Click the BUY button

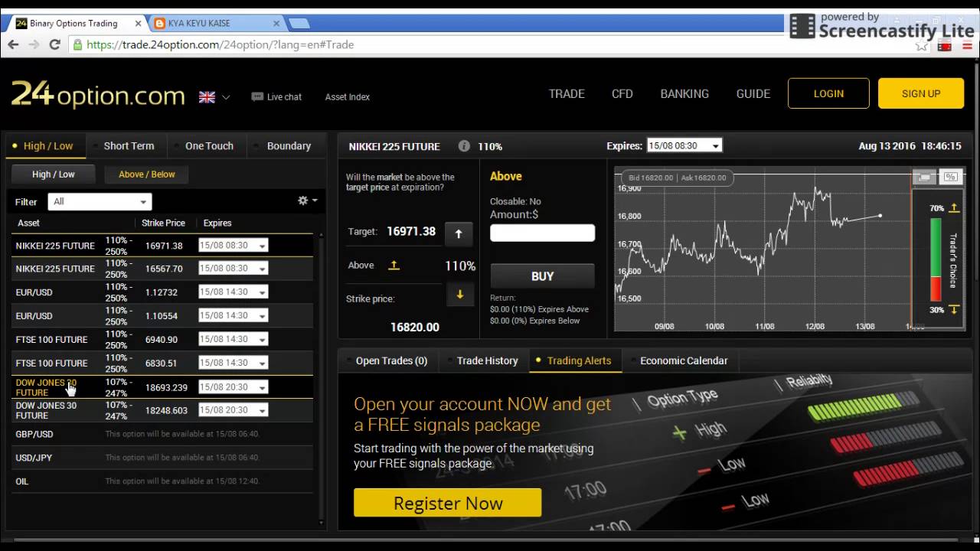pyautogui.click(x=542, y=276)
